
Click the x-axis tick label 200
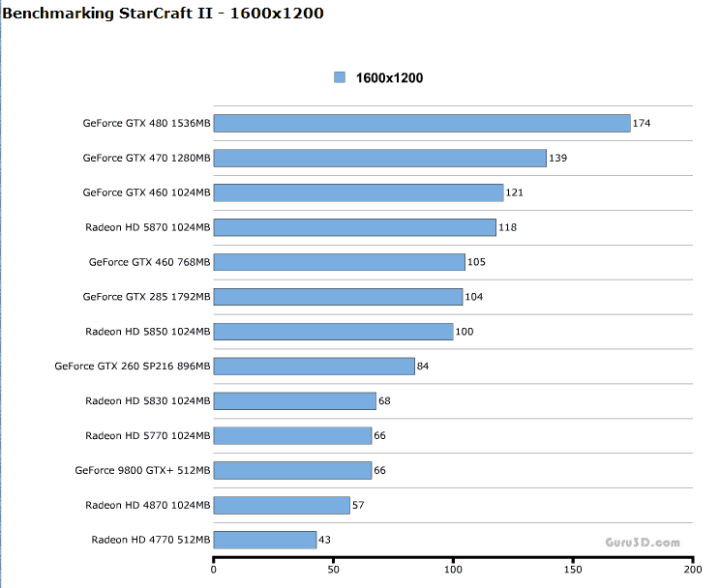click(693, 570)
